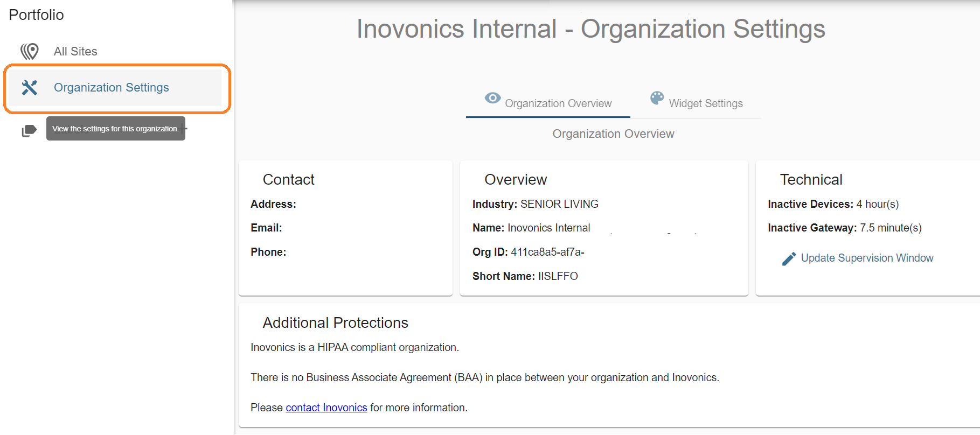This screenshot has width=980, height=435.
Task: Click the HIPAA compliant organization sentence
Action: 355,347
